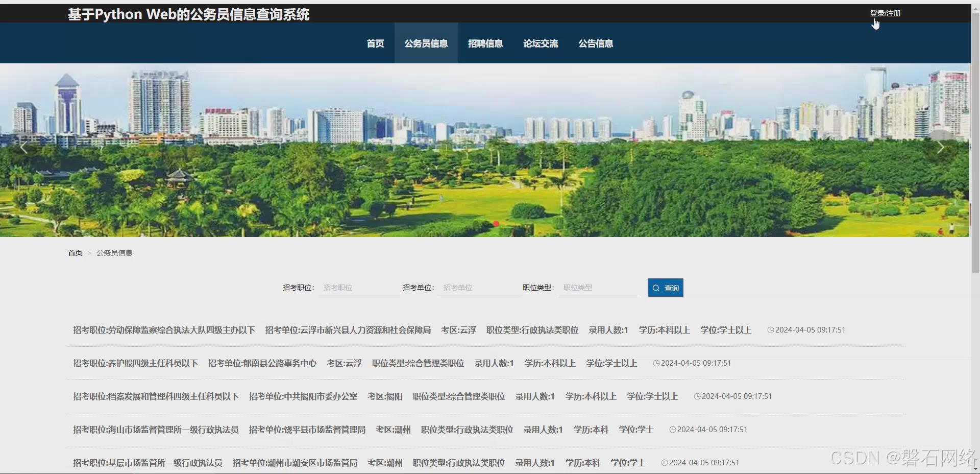Switch to the 首页 navigation tab
This screenshot has width=980, height=474.
(x=375, y=43)
